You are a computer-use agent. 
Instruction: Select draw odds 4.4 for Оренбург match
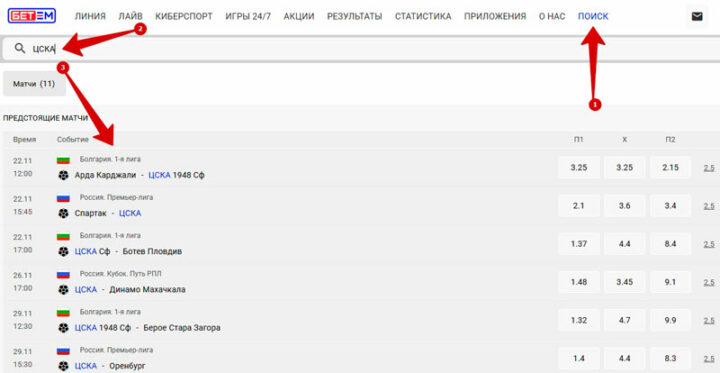pyautogui.click(x=624, y=358)
